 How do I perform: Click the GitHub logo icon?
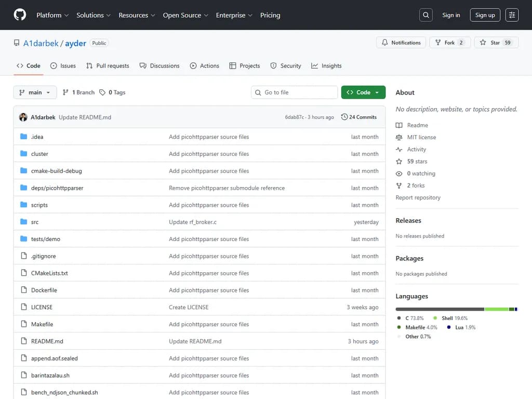pos(20,15)
